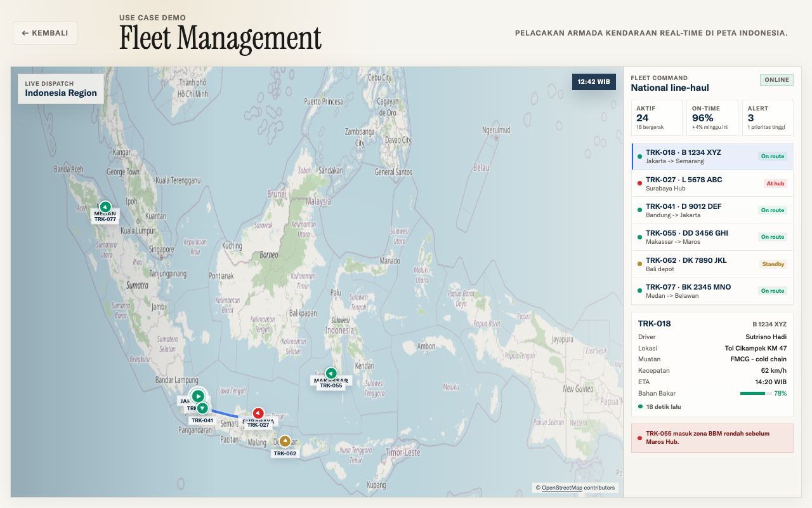812x508 pixels.
Task: Click the At hub status tag
Action: coord(775,184)
